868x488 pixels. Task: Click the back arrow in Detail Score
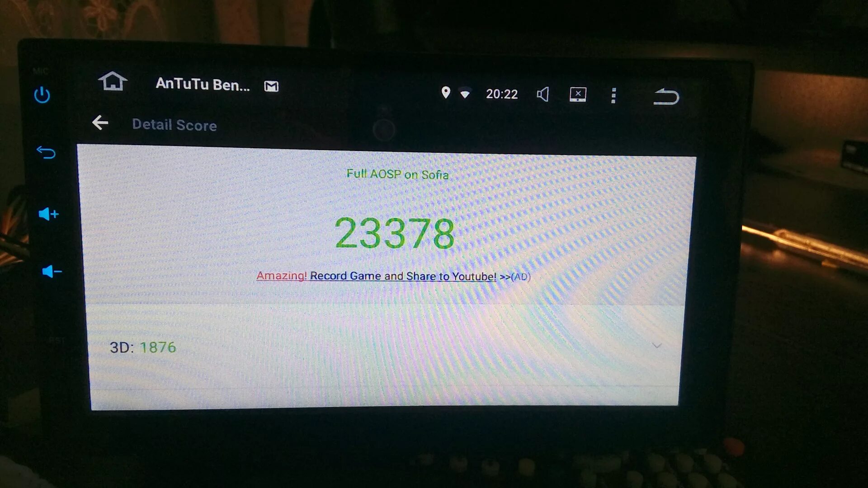click(99, 124)
